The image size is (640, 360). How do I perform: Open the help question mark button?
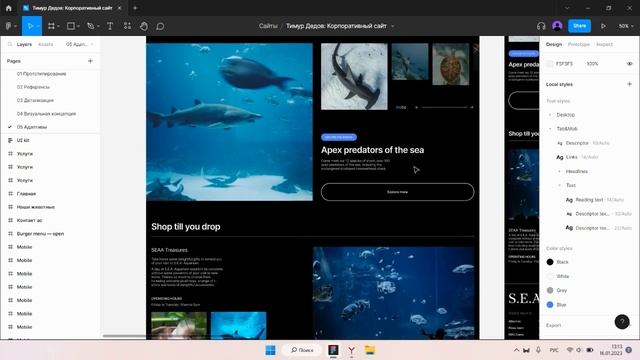(622, 322)
